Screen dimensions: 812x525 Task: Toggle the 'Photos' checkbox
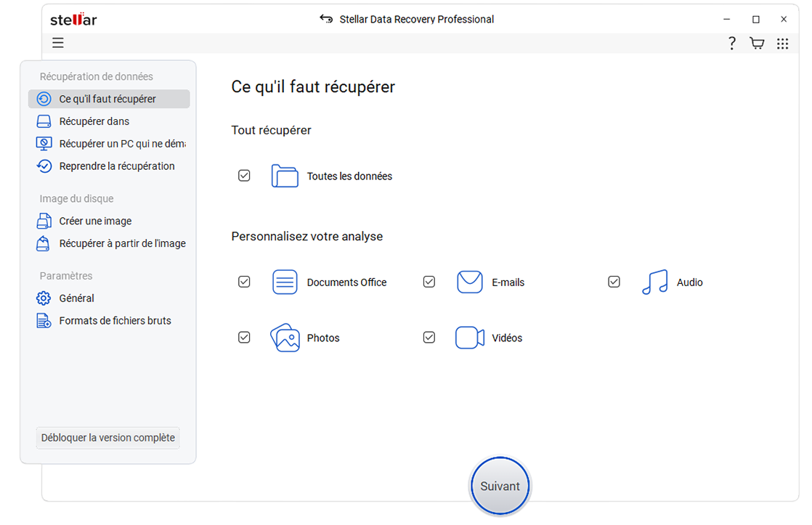click(x=244, y=337)
